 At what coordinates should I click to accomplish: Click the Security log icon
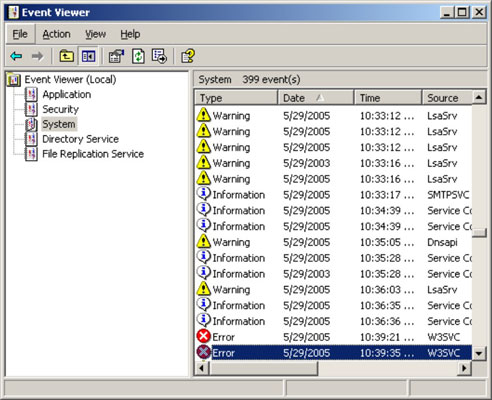(x=31, y=109)
